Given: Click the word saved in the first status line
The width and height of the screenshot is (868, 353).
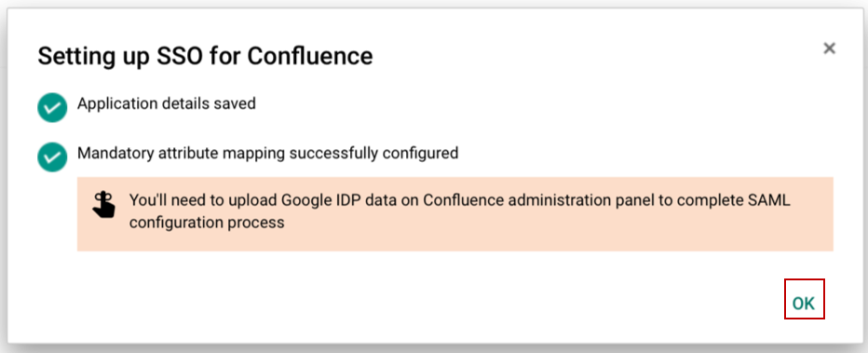Looking at the screenshot, I should 236,103.
